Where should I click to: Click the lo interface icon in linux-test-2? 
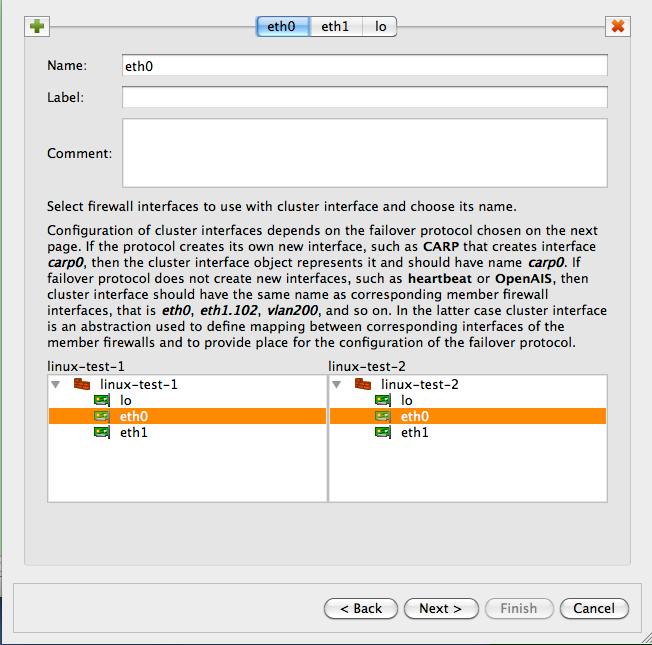[383, 400]
